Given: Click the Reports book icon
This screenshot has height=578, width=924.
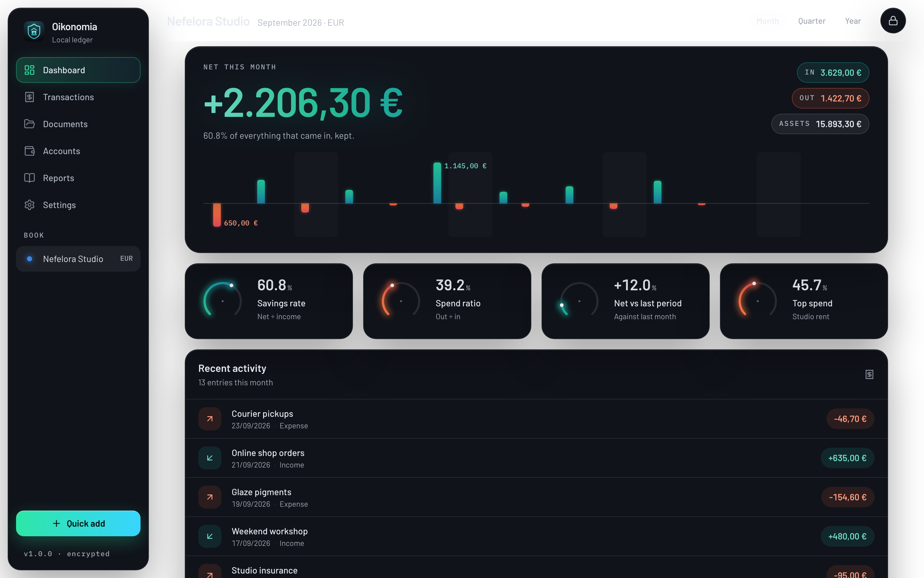Looking at the screenshot, I should (x=30, y=178).
